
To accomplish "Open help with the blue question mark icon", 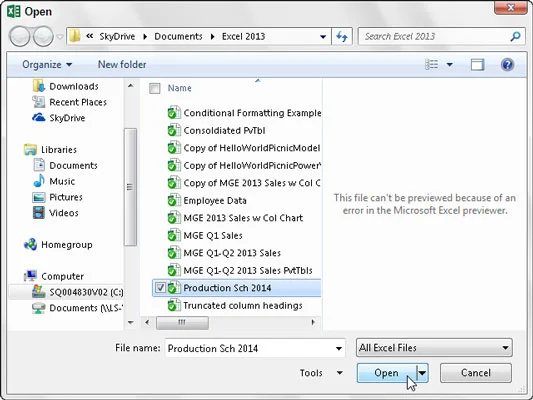I will [507, 64].
